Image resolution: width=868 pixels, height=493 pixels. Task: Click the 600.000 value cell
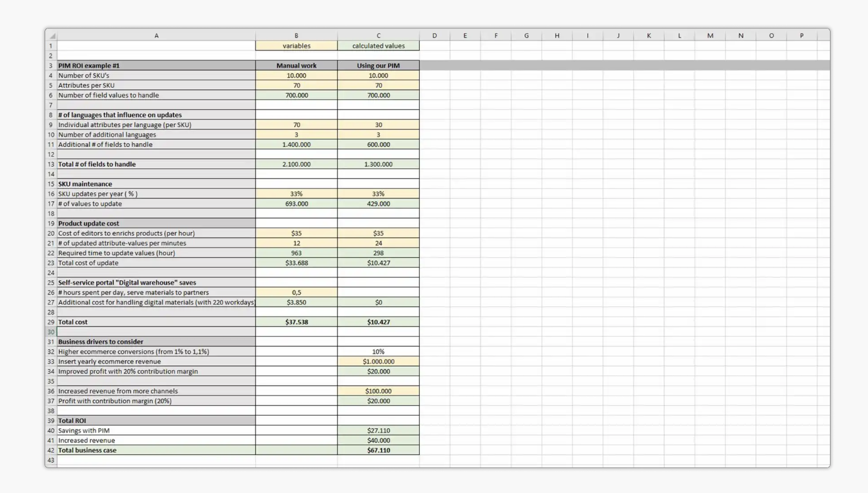tap(378, 144)
